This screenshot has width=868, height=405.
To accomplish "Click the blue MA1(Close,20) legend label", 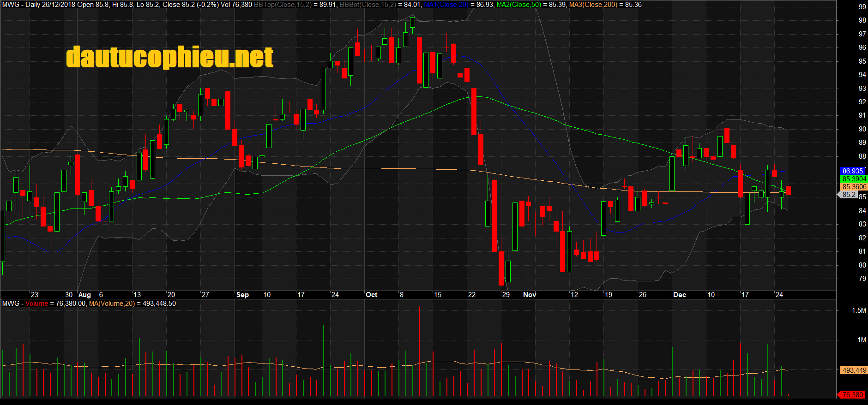I will pyautogui.click(x=446, y=5).
